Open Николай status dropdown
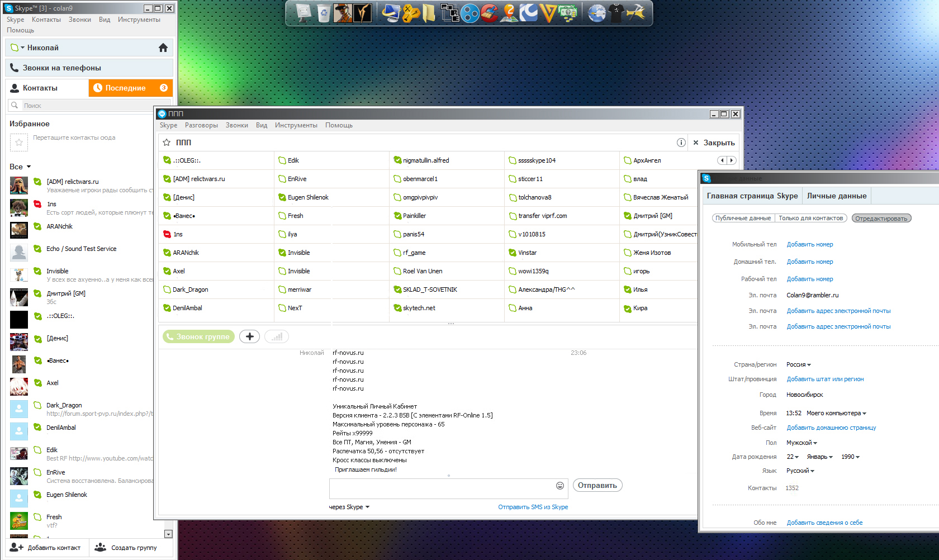939x560 pixels. (x=17, y=48)
